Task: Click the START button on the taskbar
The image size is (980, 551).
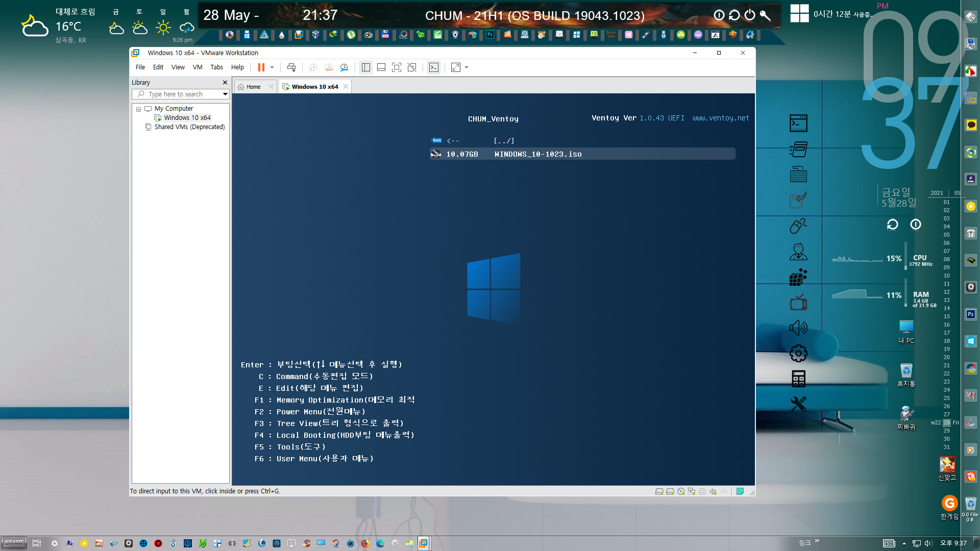Action: tap(14, 543)
